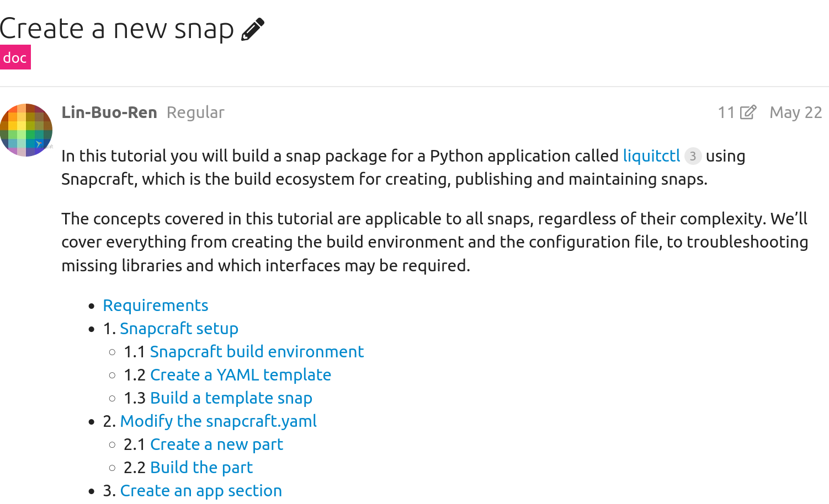
Task: Open the Create an app section link
Action: 201,491
